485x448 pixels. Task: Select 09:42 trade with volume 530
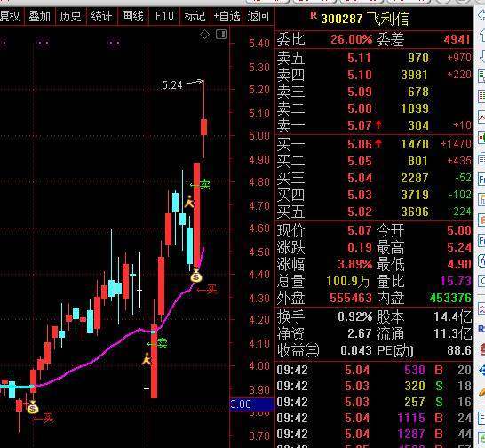(x=374, y=370)
